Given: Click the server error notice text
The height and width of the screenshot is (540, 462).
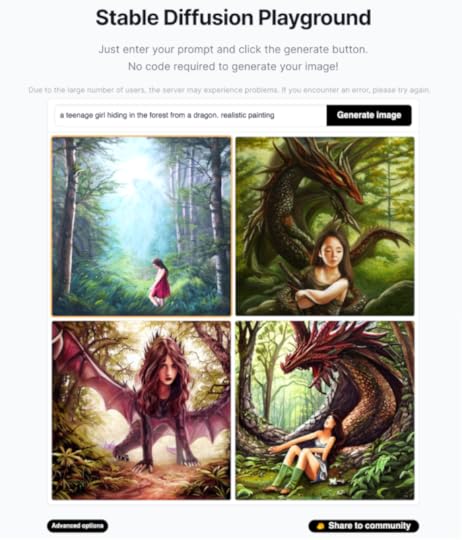Looking at the screenshot, I should click(229, 90).
